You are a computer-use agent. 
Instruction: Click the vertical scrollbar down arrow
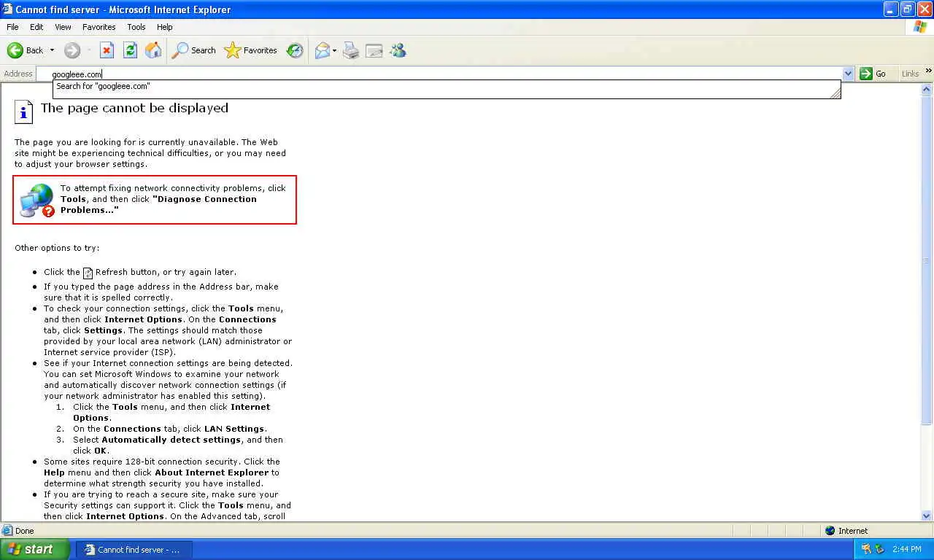click(x=927, y=516)
